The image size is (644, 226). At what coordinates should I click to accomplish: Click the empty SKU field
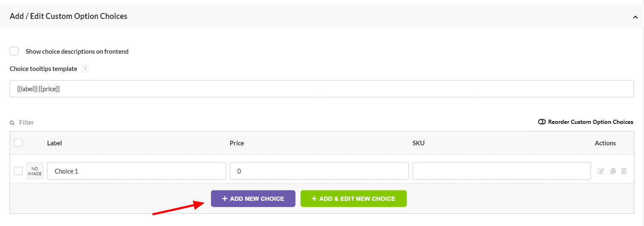(x=502, y=171)
